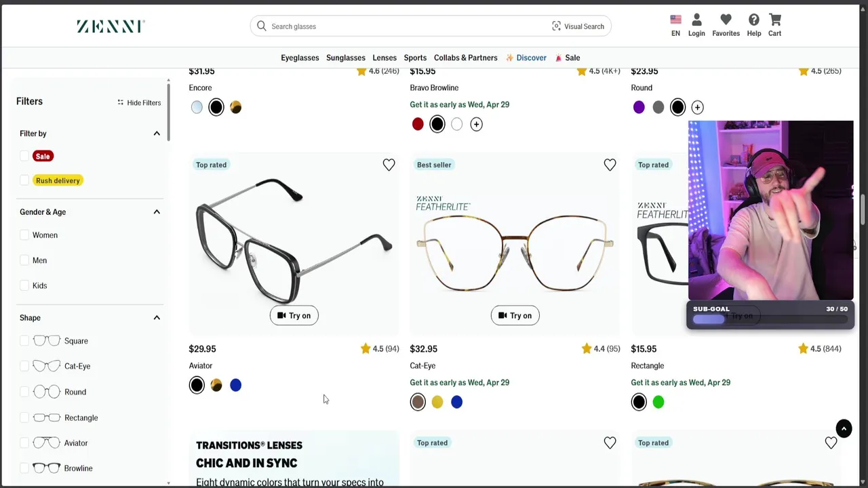Open the Login account icon

696,20
